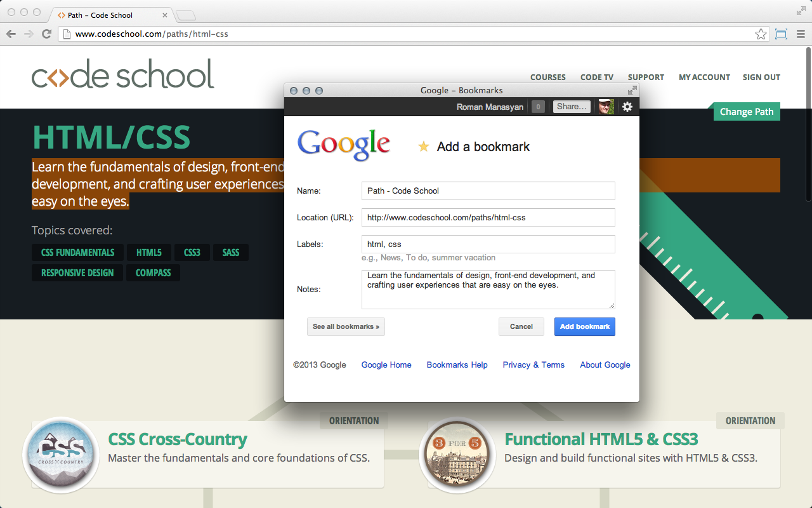Viewport: 812px width, 508px height.
Task: Click the browser back arrow
Action: click(11, 34)
